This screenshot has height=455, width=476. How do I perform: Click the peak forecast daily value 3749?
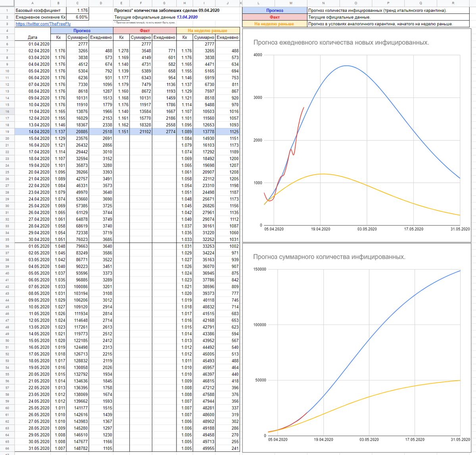(101, 219)
